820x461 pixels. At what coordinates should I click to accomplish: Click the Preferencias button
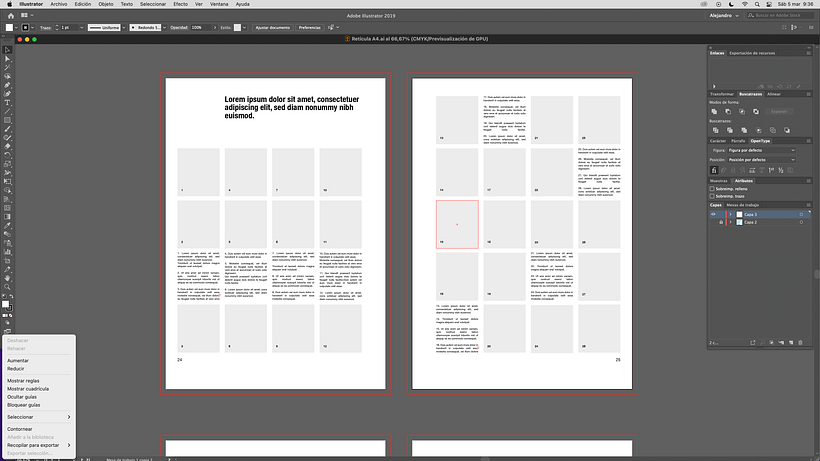(310, 28)
